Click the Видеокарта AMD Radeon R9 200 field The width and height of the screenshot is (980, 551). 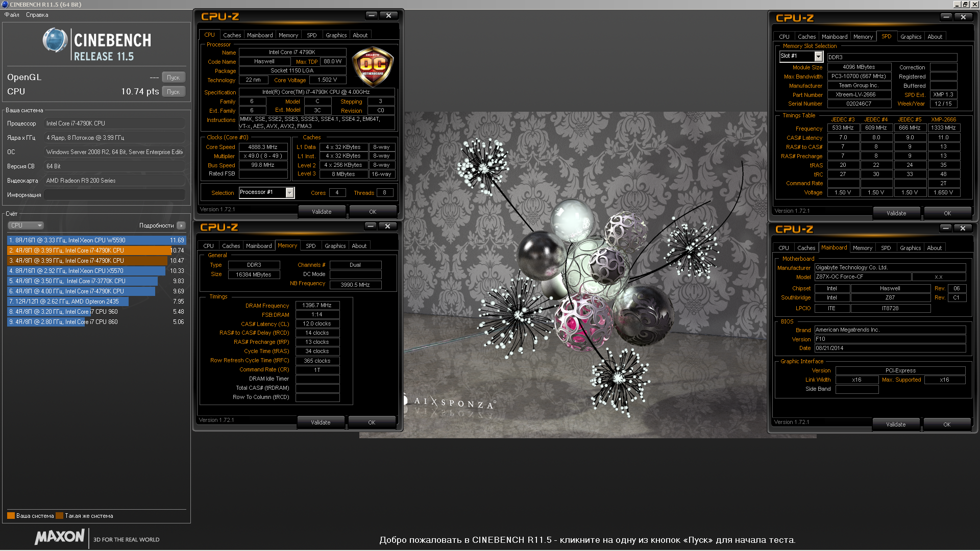click(114, 181)
